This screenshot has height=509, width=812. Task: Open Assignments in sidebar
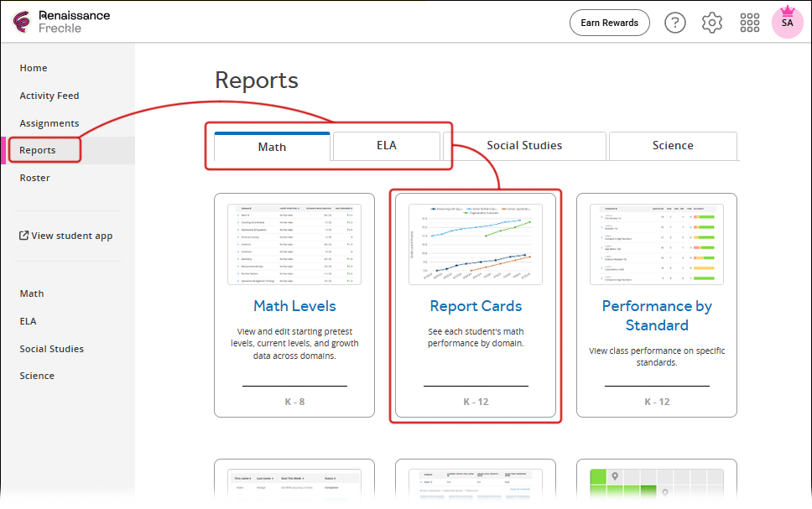coord(49,123)
